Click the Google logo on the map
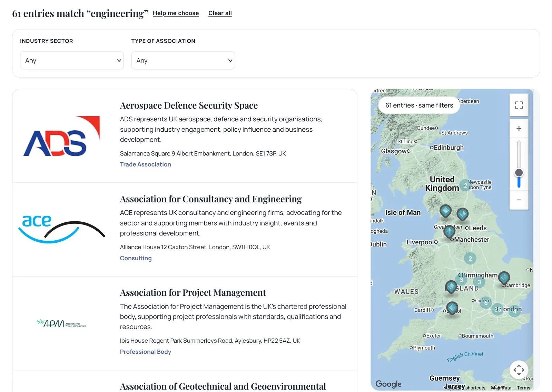The width and height of the screenshot is (552, 392). tap(388, 384)
